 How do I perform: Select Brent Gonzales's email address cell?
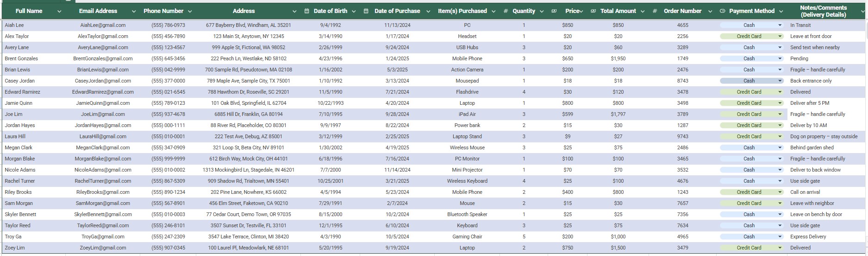click(103, 58)
